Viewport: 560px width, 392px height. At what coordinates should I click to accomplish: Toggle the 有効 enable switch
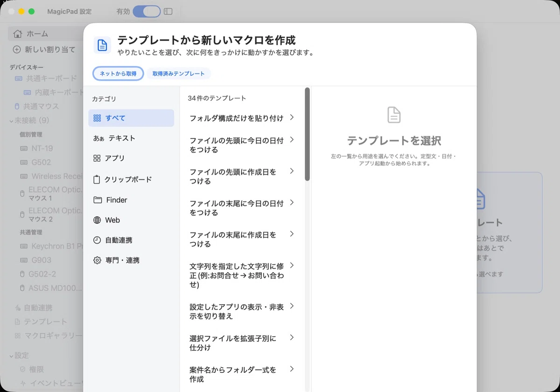click(147, 12)
